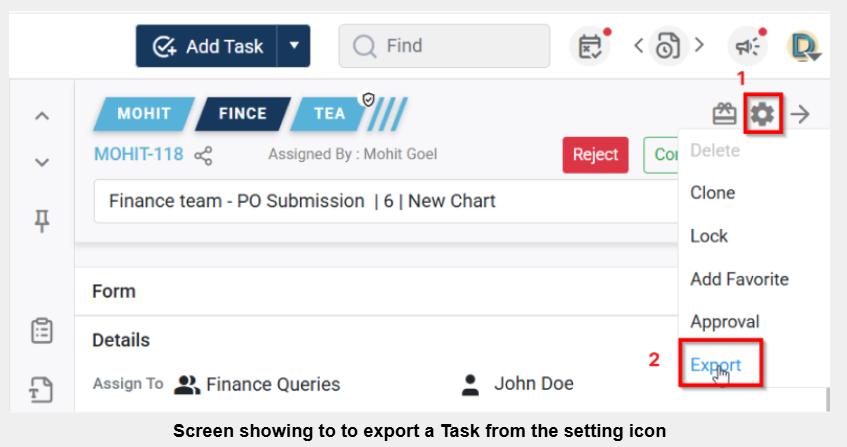The image size is (847, 447).
Task: Open the timer clock icon in the top bar
Action: 665,46
